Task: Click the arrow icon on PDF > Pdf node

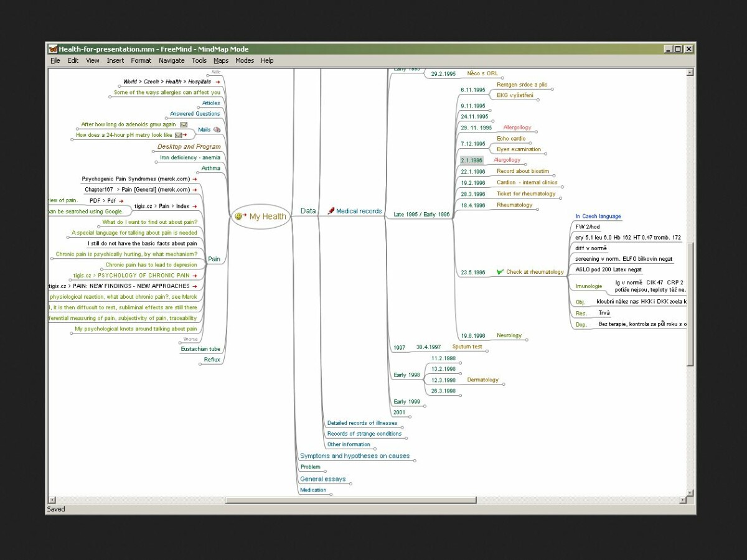Action: 121,201
